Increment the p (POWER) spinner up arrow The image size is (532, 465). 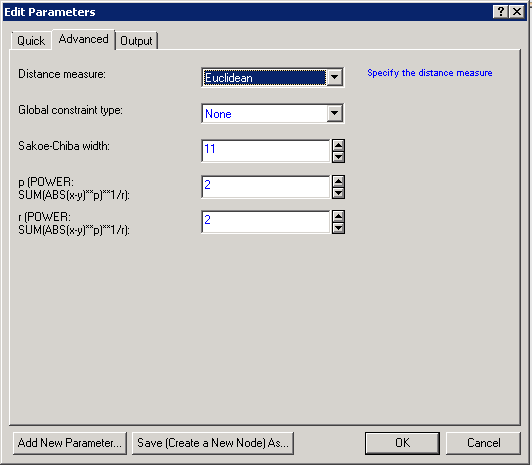point(338,181)
